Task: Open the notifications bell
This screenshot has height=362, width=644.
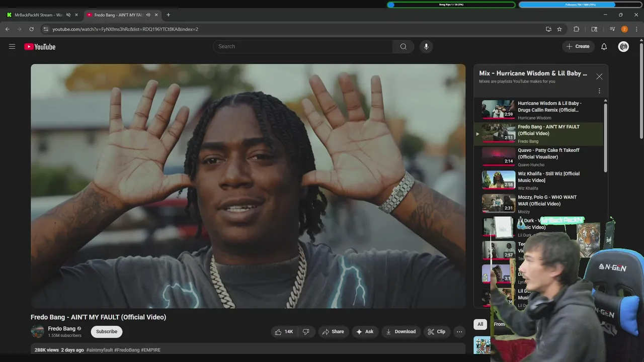Action: click(604, 47)
